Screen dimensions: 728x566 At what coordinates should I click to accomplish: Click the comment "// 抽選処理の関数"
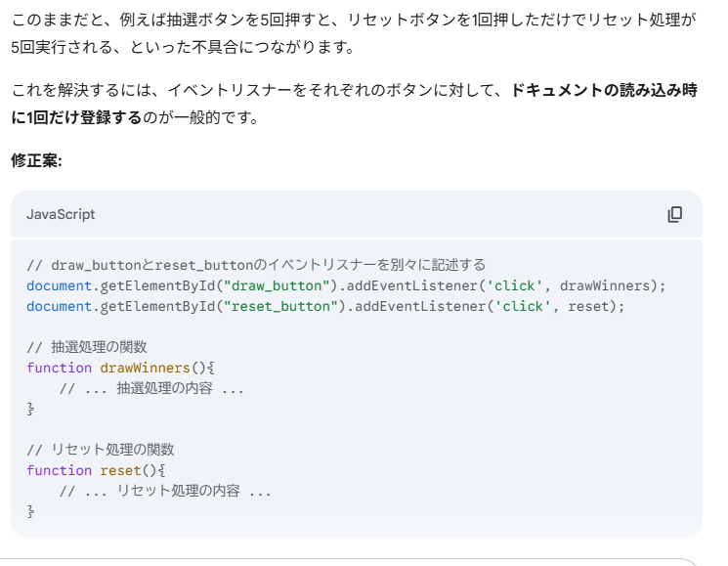click(87, 347)
